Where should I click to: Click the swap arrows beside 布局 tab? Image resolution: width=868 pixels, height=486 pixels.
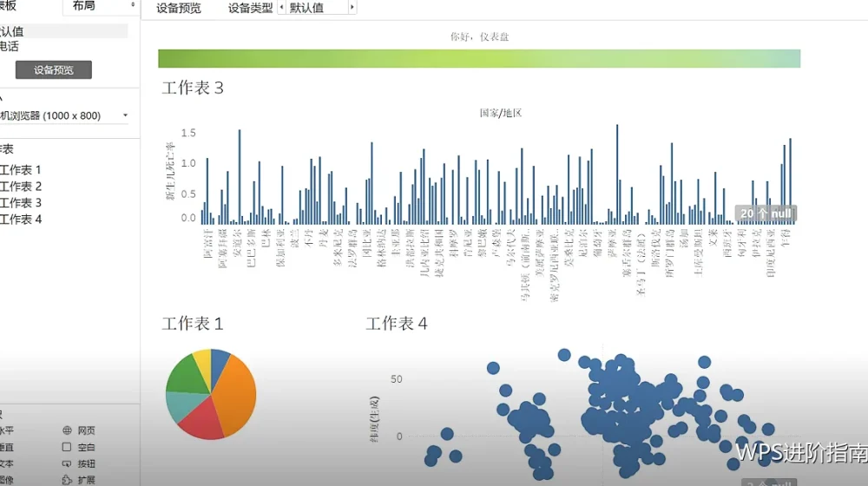133,5
